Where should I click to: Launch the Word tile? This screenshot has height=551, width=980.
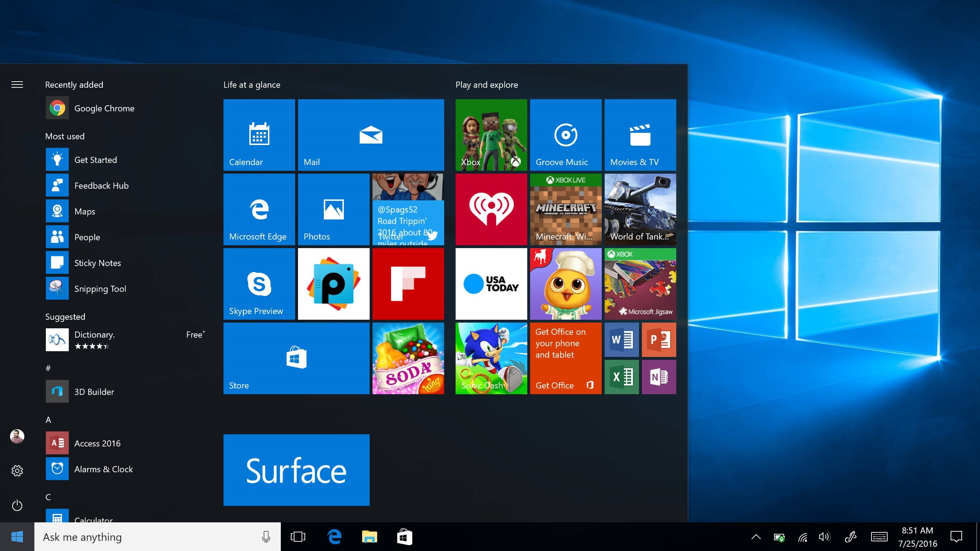(621, 339)
